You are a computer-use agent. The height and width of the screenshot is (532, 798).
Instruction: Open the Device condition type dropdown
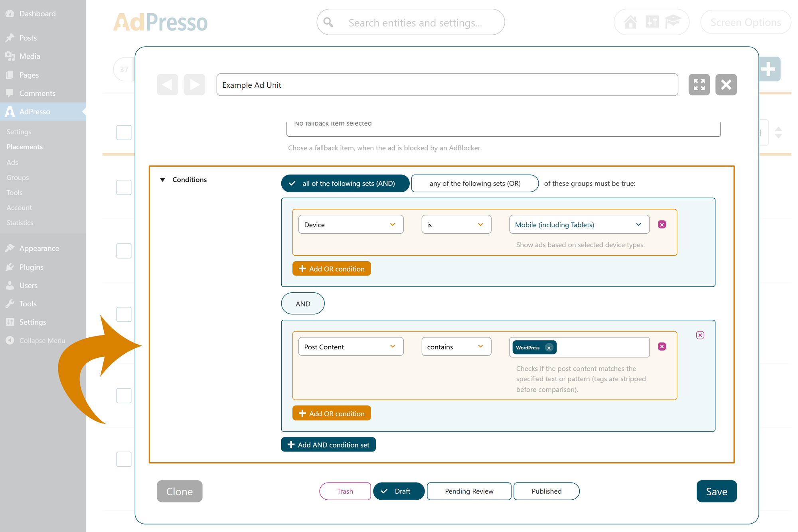[x=350, y=225]
